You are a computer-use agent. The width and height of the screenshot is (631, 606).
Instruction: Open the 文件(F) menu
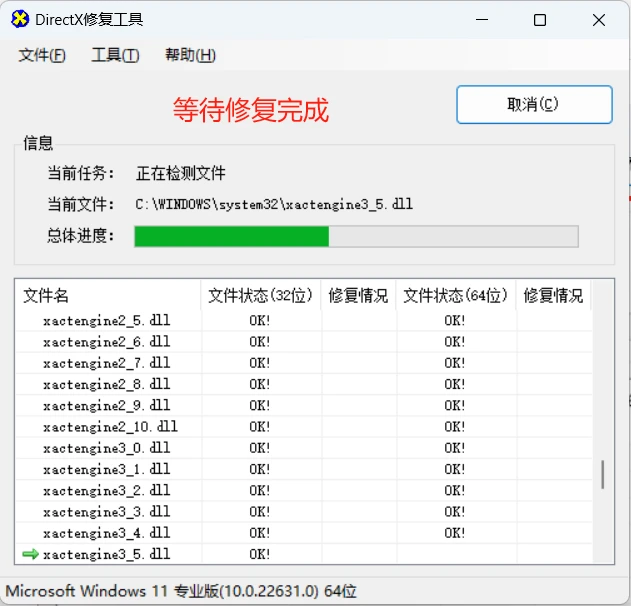[x=42, y=55]
